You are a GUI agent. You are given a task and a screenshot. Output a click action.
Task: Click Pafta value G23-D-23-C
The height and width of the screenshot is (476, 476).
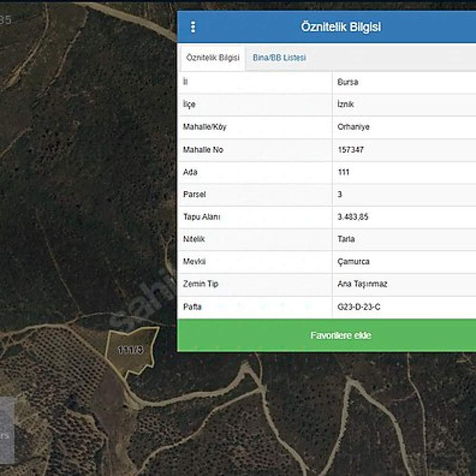(x=359, y=307)
